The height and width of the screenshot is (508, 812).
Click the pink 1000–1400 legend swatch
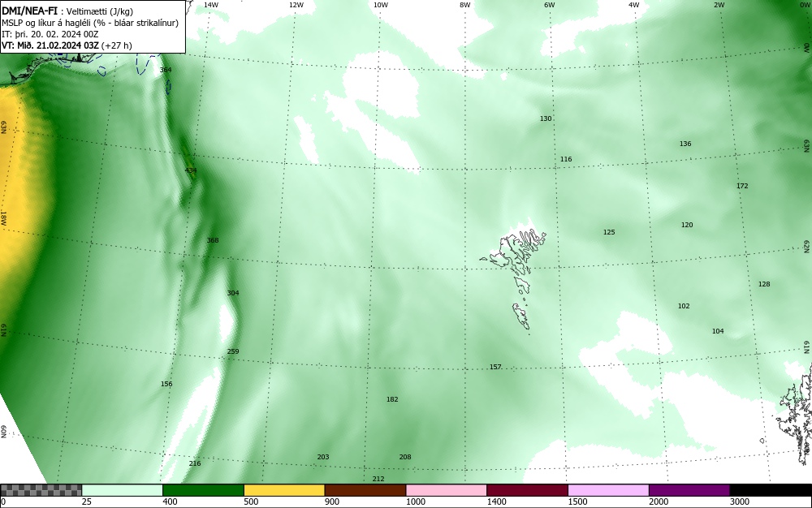pos(447,490)
